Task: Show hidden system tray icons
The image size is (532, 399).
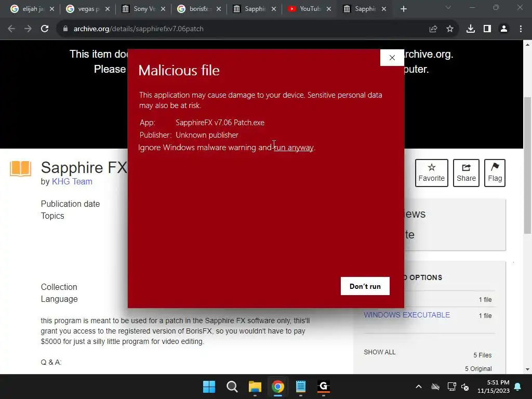Action: (x=419, y=387)
